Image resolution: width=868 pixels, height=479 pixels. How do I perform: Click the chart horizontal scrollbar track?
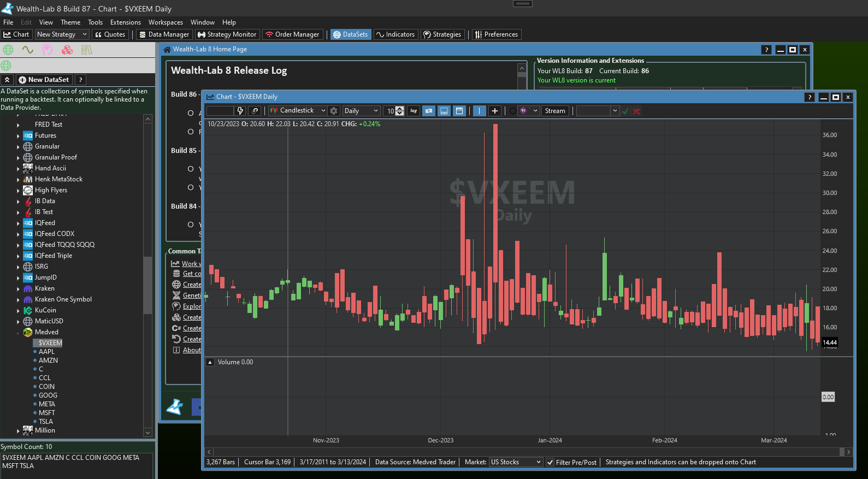click(x=524, y=452)
